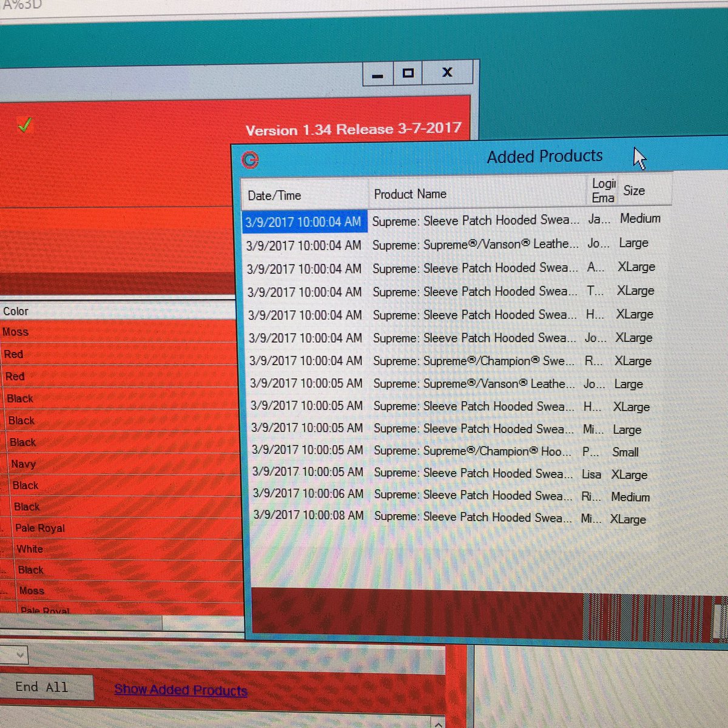
Task: Click the 'Small' size cell
Action: point(625,452)
